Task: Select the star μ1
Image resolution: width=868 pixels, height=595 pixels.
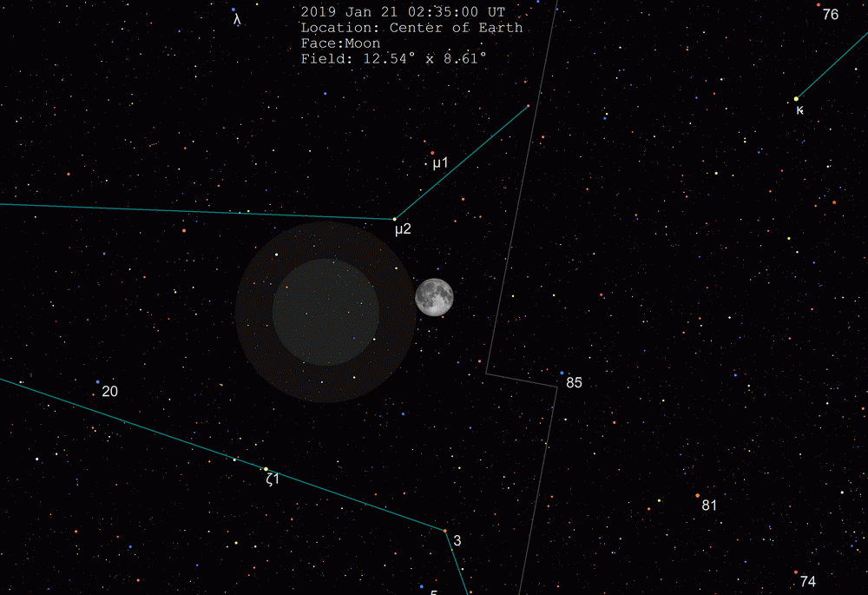Action: [432, 153]
